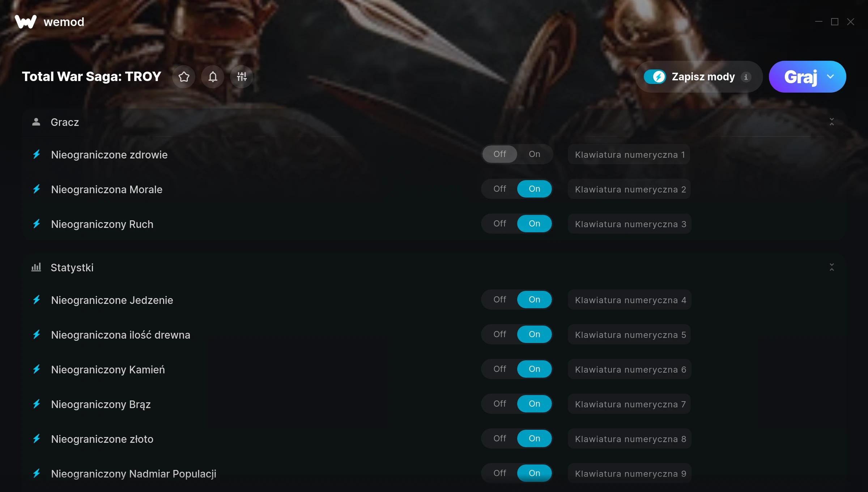Image resolution: width=868 pixels, height=492 pixels.
Task: Change hotkey Klawiatura numeryczna 1
Action: [x=629, y=154]
